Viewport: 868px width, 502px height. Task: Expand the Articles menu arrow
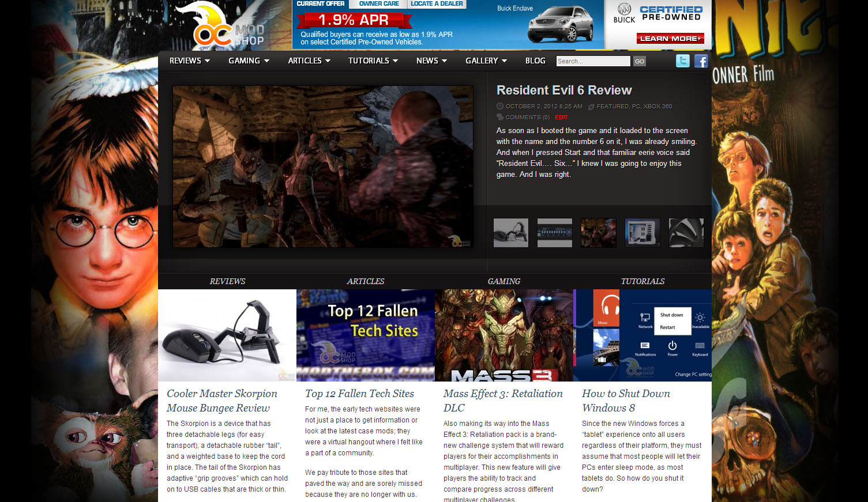tap(328, 61)
